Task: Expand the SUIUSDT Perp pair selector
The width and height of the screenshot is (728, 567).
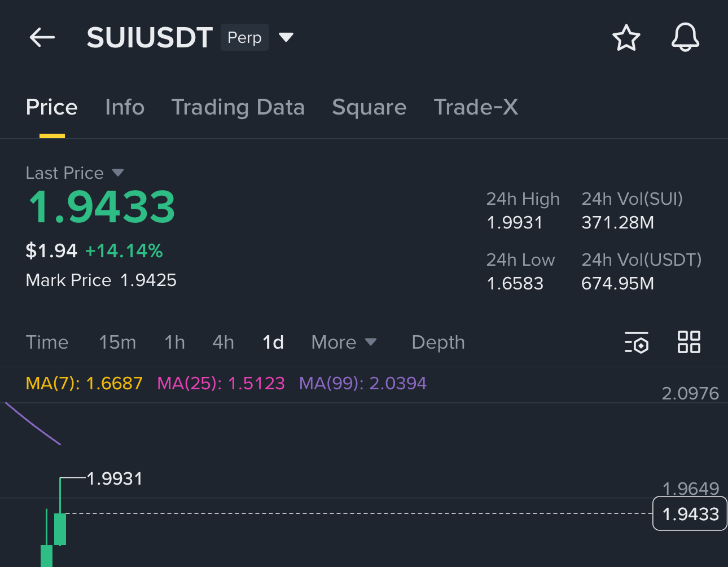Action: [286, 38]
